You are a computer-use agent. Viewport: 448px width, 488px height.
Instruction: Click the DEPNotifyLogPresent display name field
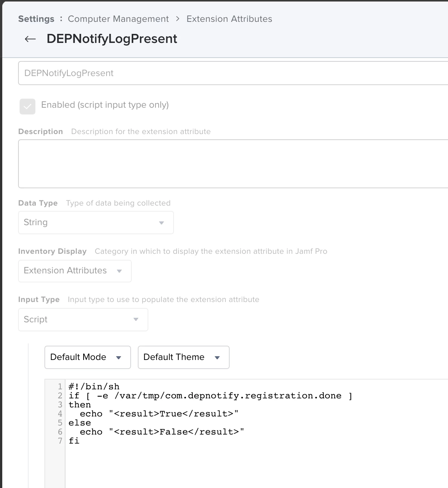233,73
